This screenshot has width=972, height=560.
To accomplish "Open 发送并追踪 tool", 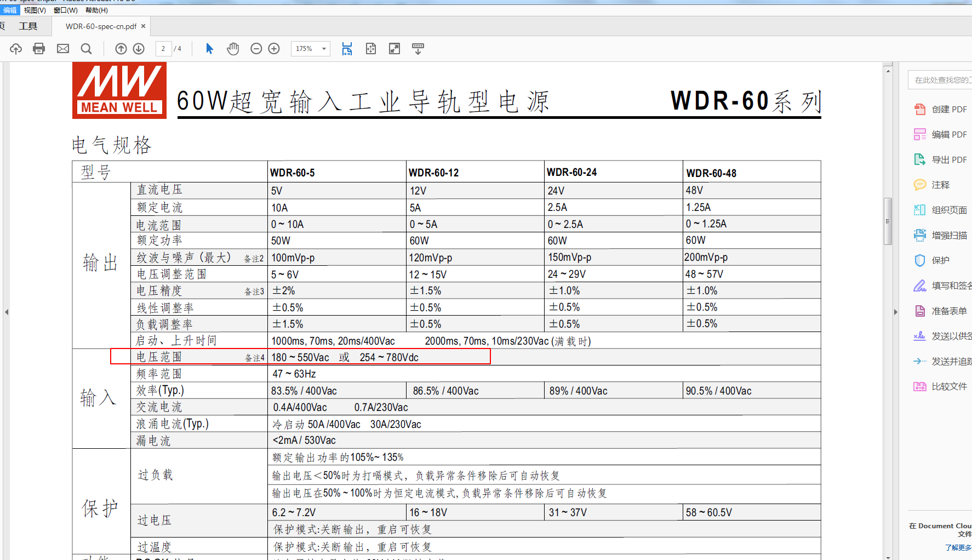I will (x=942, y=361).
